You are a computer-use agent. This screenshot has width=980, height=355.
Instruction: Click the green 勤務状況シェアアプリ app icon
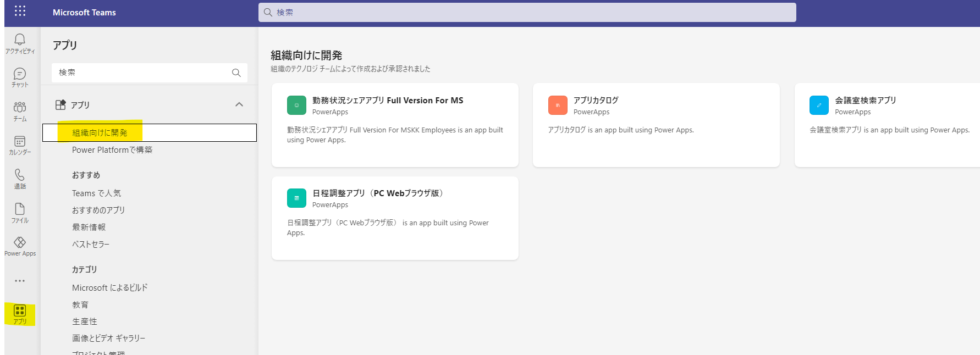pos(296,105)
